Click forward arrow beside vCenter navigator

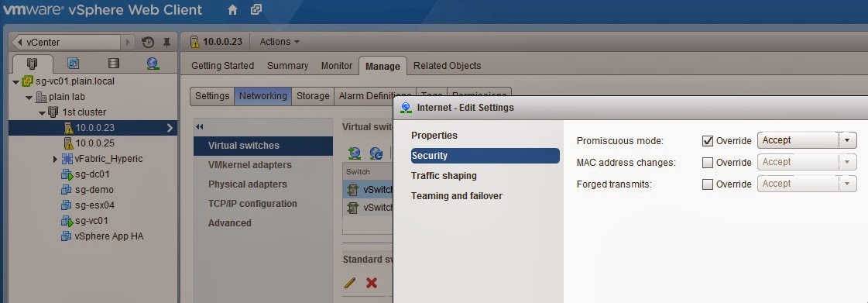click(x=128, y=42)
